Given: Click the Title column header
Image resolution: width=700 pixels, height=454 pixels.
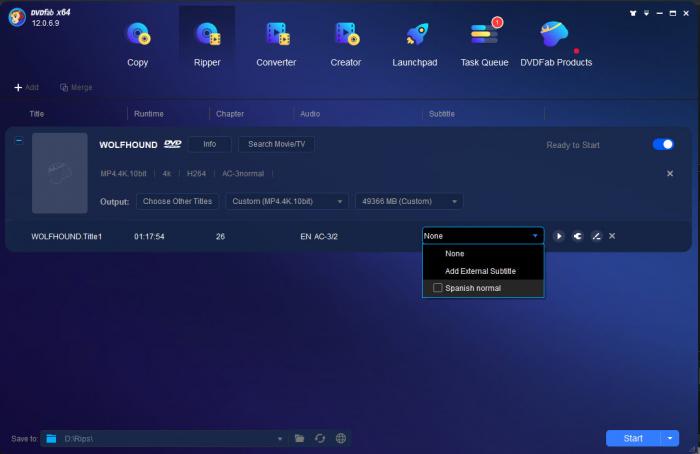Looking at the screenshot, I should (x=37, y=114).
